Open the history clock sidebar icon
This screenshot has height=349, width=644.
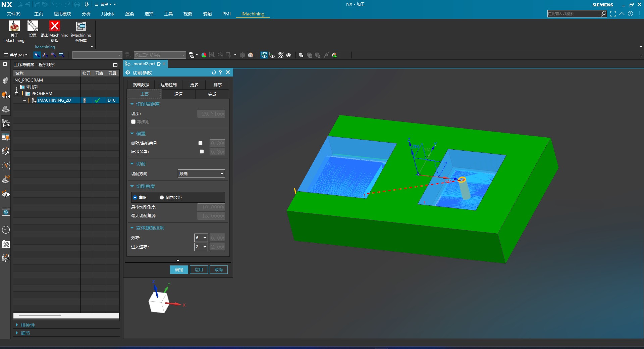pyautogui.click(x=6, y=230)
